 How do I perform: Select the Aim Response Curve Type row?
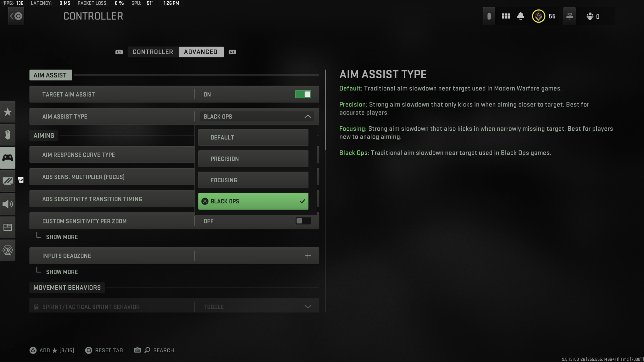pos(112,155)
